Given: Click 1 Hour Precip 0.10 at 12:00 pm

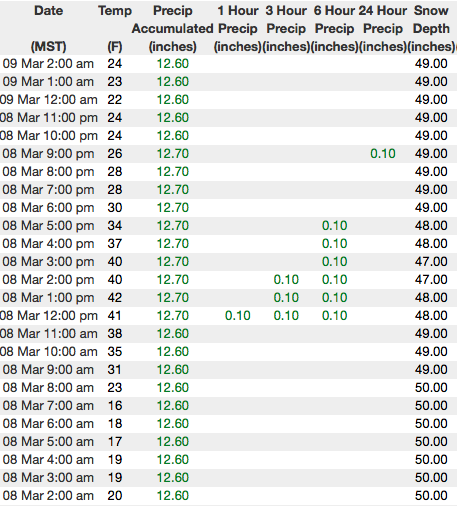Looking at the screenshot, I should pyautogui.click(x=238, y=316).
